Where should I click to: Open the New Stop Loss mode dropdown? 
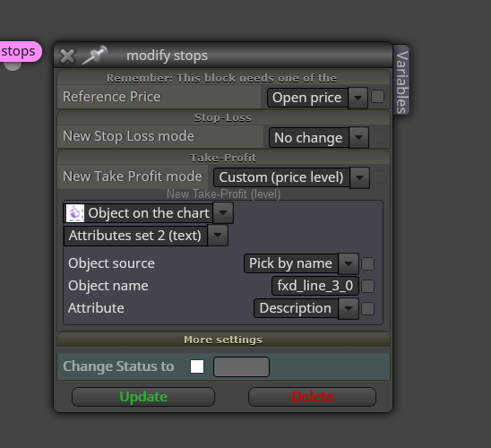coord(318,137)
